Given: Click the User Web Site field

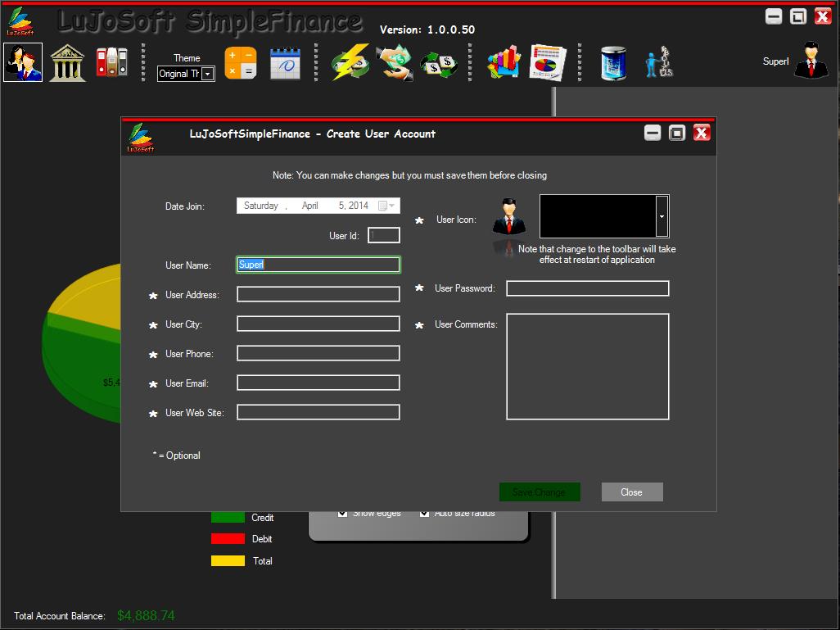Looking at the screenshot, I should (318, 412).
